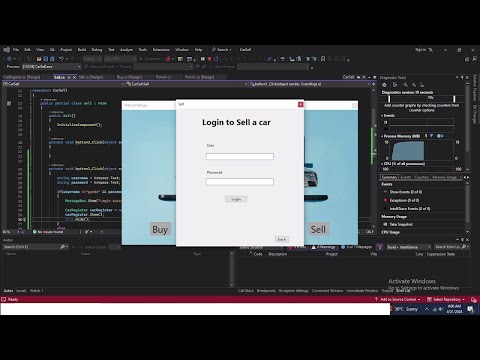Click the Hot Reload flame icon
This screenshot has width=480, height=360.
pos(168,59)
